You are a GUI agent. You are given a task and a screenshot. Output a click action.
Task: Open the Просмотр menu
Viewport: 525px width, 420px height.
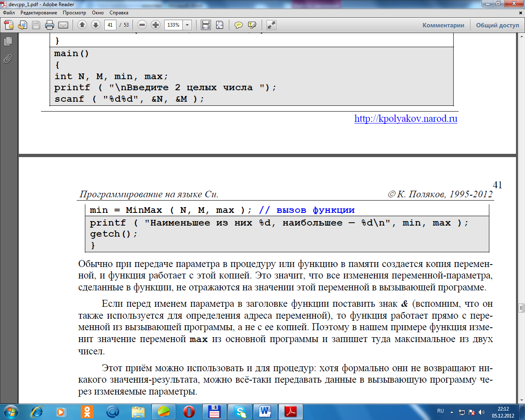74,13
